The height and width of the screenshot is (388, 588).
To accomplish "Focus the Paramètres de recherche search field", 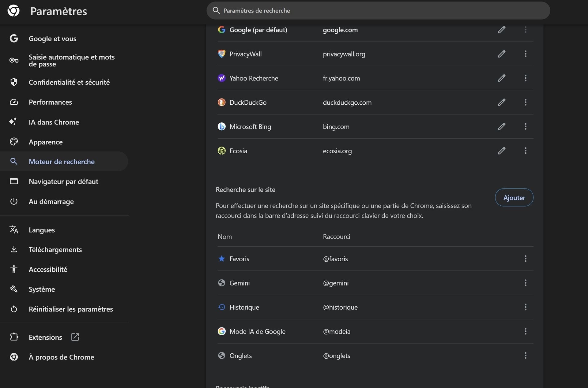I will [x=378, y=10].
